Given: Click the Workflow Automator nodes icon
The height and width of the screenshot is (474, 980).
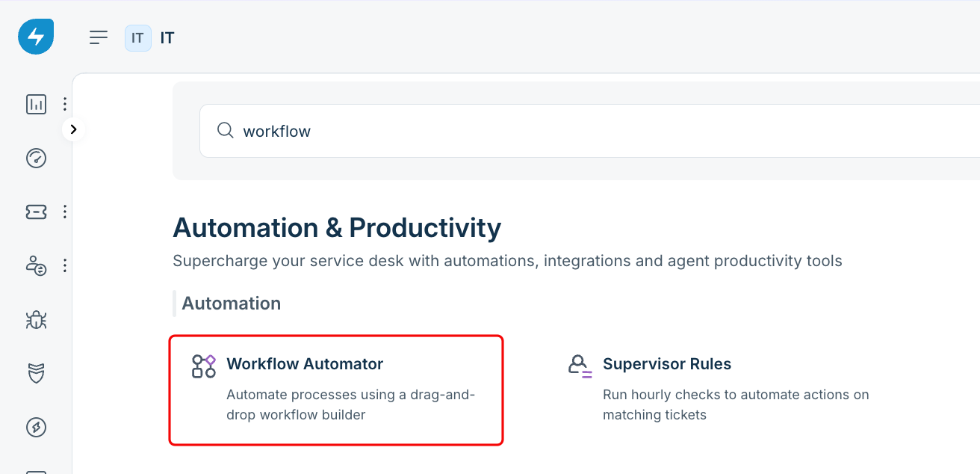Looking at the screenshot, I should pos(204,366).
